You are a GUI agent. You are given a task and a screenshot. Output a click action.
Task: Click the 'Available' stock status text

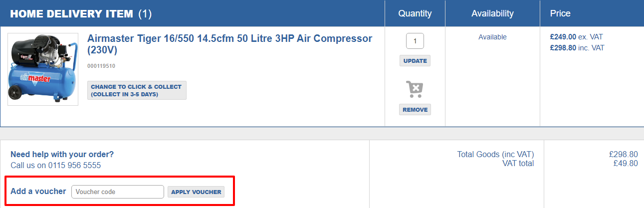[x=492, y=37]
